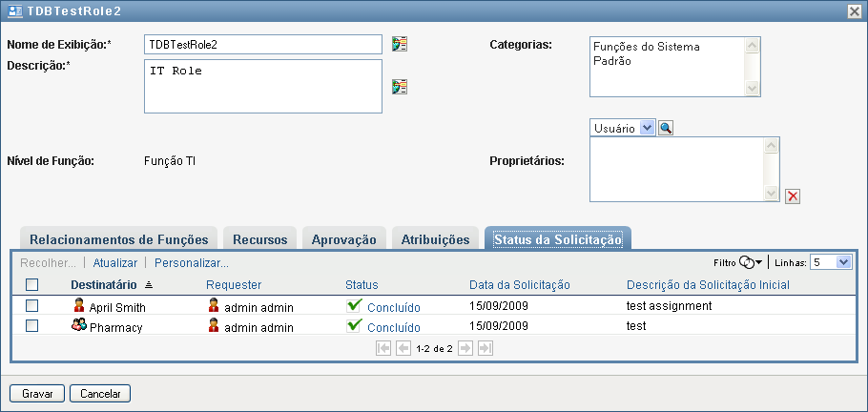868x412 pixels.
Task: Click the Atualizar link
Action: pos(115,262)
